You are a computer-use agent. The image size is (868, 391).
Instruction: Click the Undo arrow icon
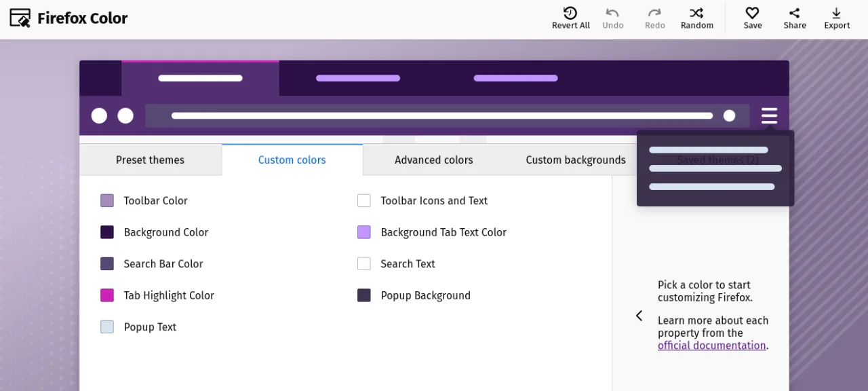(x=612, y=13)
